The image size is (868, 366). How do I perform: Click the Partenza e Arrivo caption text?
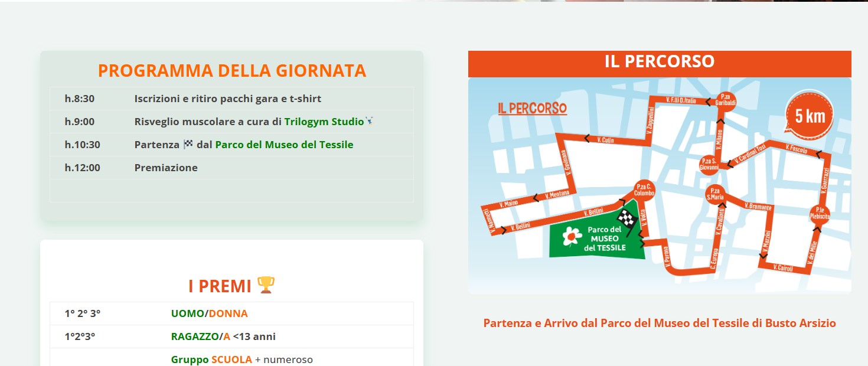[x=660, y=323]
